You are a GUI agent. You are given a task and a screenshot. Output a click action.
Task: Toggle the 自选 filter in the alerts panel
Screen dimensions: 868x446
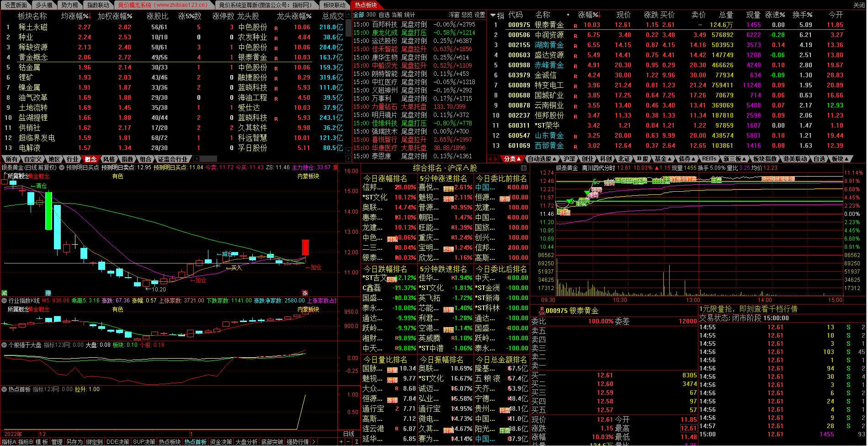coord(384,15)
